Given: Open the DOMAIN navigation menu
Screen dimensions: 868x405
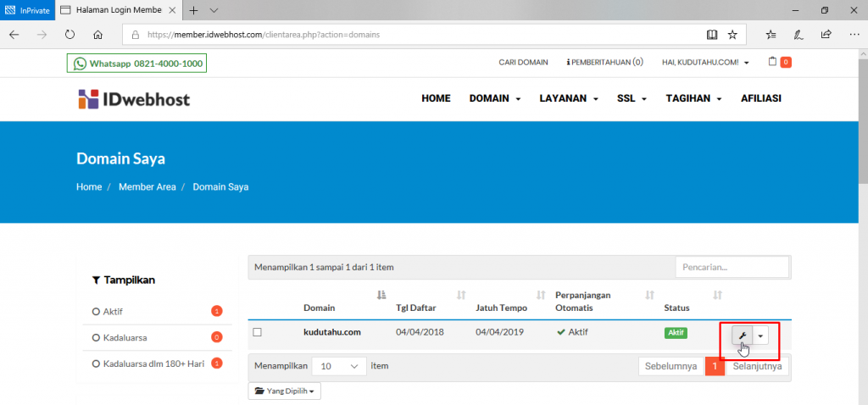Looking at the screenshot, I should coord(495,98).
